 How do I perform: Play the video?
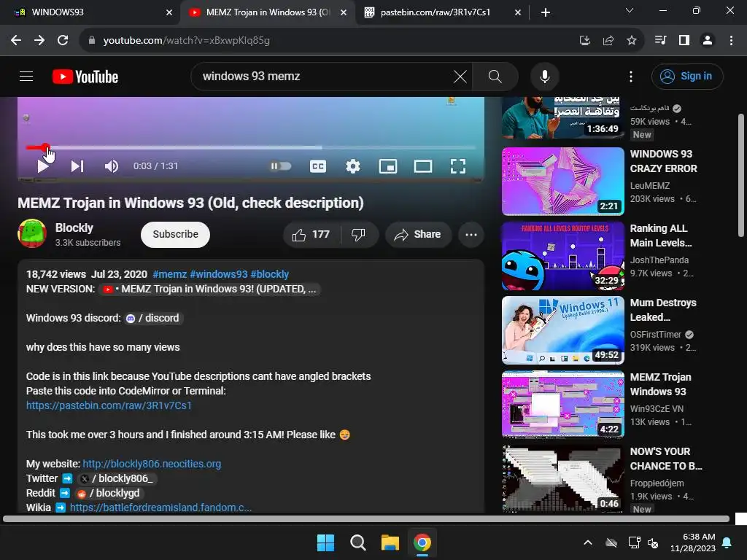(42, 166)
